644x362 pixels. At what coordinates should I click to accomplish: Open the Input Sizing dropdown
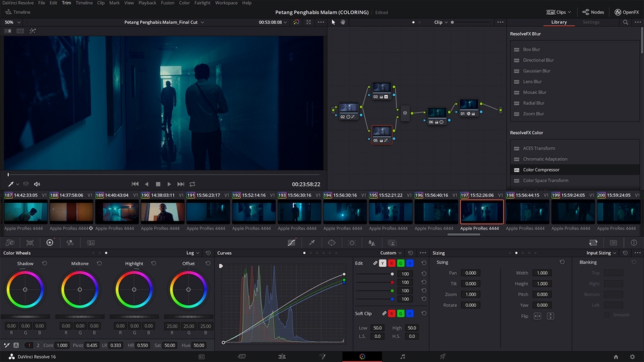click(602, 253)
